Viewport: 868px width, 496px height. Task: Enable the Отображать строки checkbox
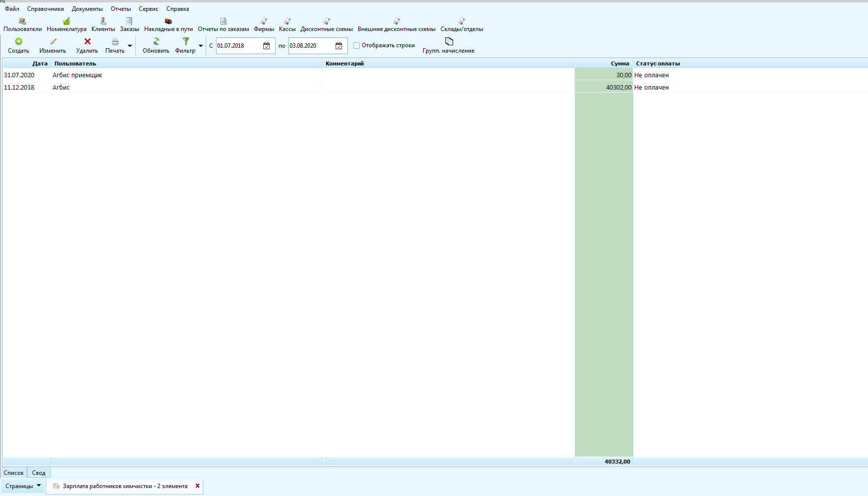coord(357,45)
